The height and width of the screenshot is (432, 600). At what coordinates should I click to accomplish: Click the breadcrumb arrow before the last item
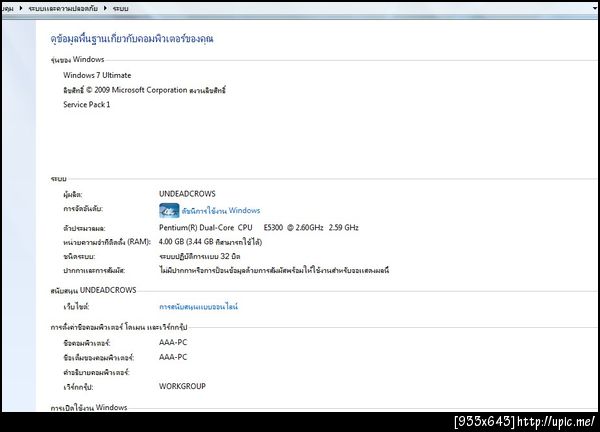click(105, 8)
